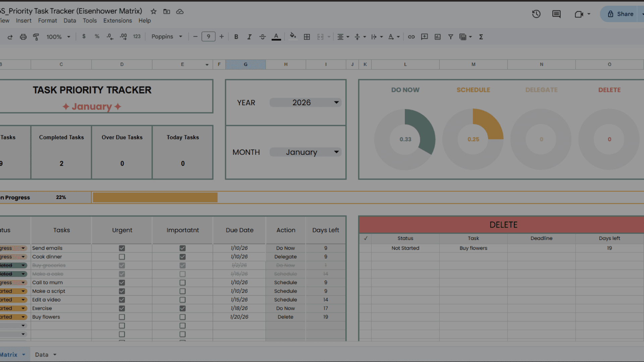
Task: Create a filter with funnel icon
Action: pyautogui.click(x=451, y=37)
